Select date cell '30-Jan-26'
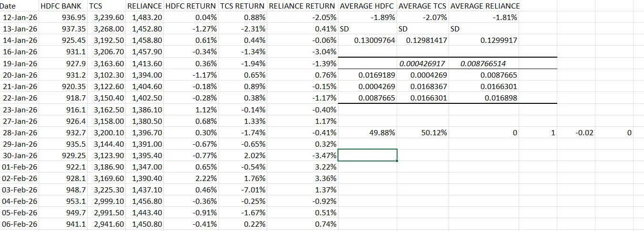644x231 pixels. click(20, 155)
